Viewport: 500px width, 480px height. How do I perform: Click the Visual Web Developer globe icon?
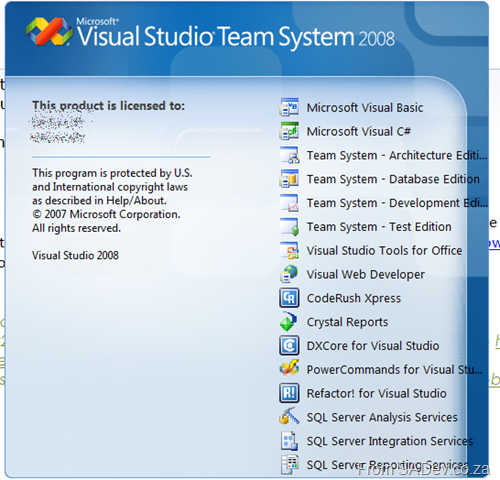289,274
